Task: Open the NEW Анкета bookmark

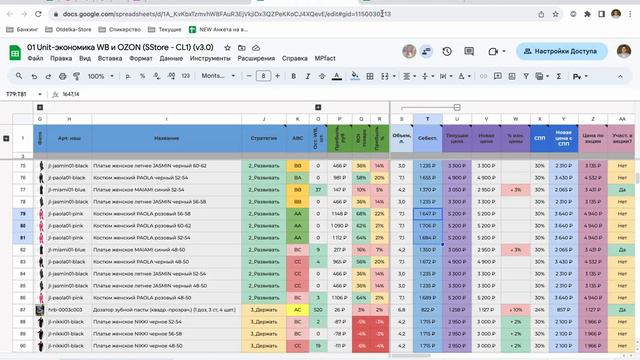Action: tap(217, 29)
